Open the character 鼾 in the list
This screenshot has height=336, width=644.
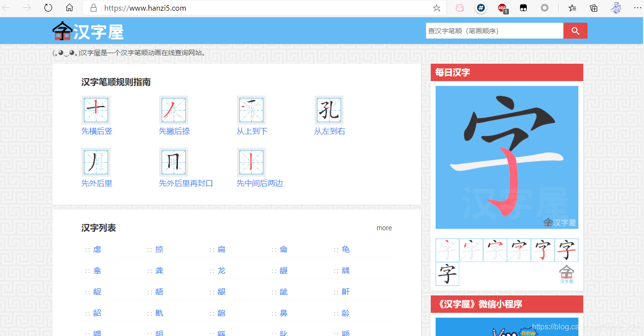(346, 292)
